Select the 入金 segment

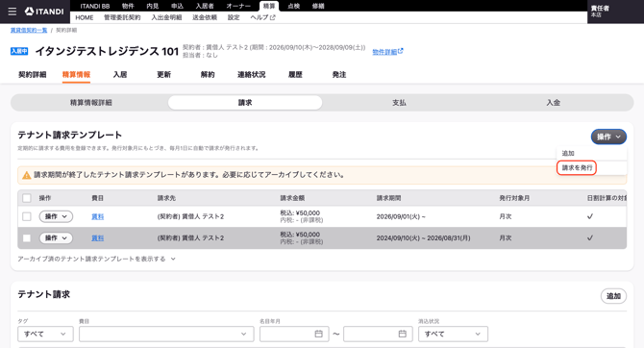[x=554, y=103]
